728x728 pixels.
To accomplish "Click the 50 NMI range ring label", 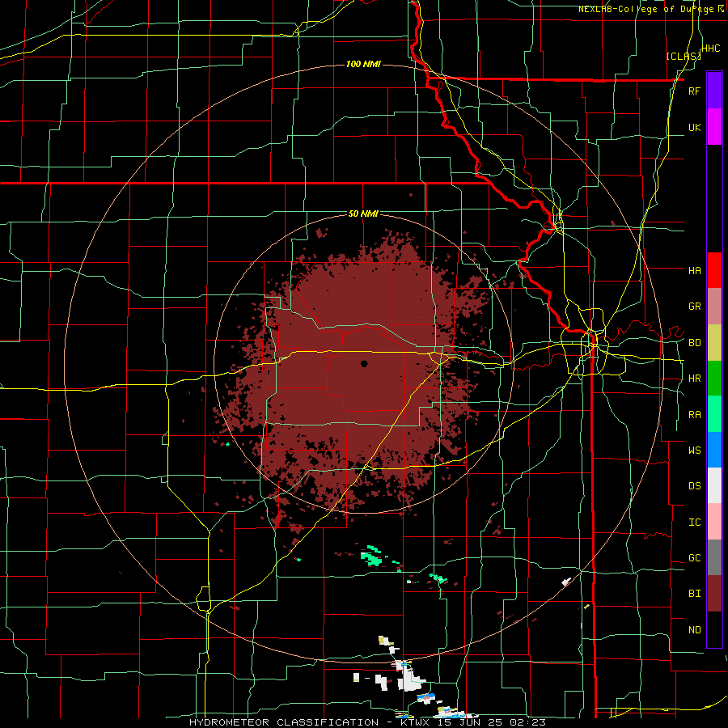I will click(363, 214).
